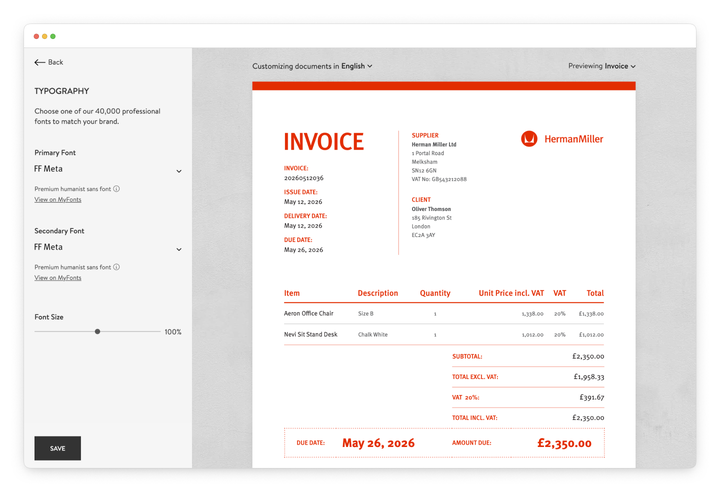Save typography settings with SAVE button
Screen dimensions: 720x492
(57, 448)
